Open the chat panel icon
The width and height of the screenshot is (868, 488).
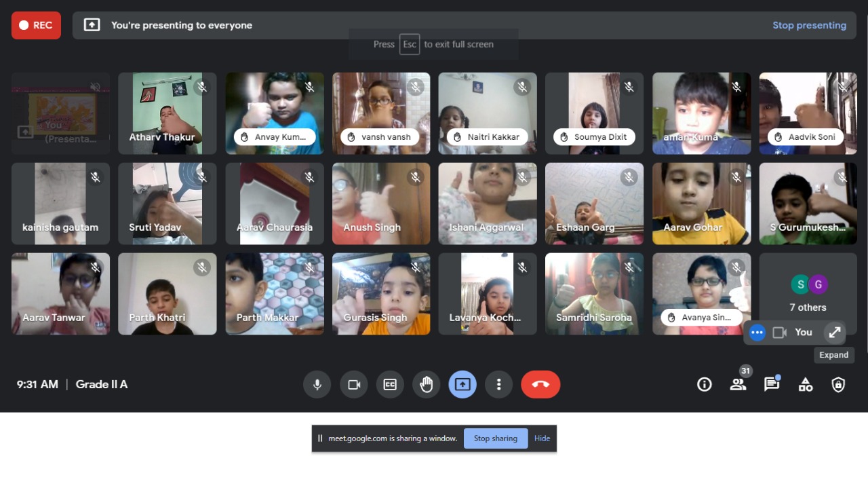tap(772, 385)
